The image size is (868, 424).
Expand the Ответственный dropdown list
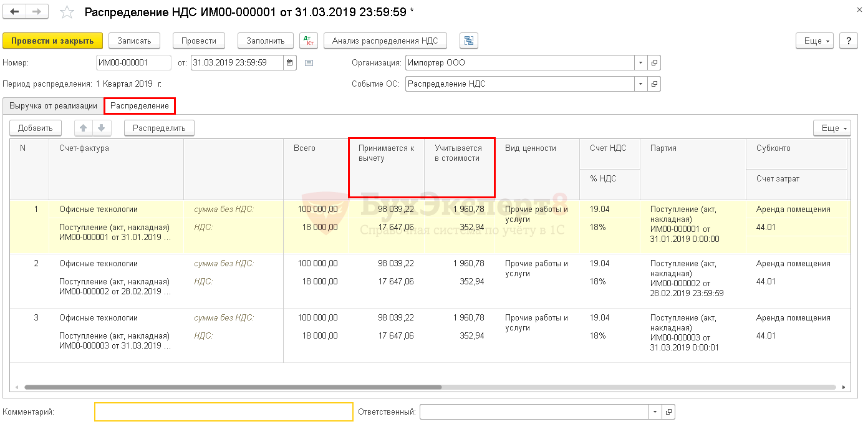coord(655,412)
